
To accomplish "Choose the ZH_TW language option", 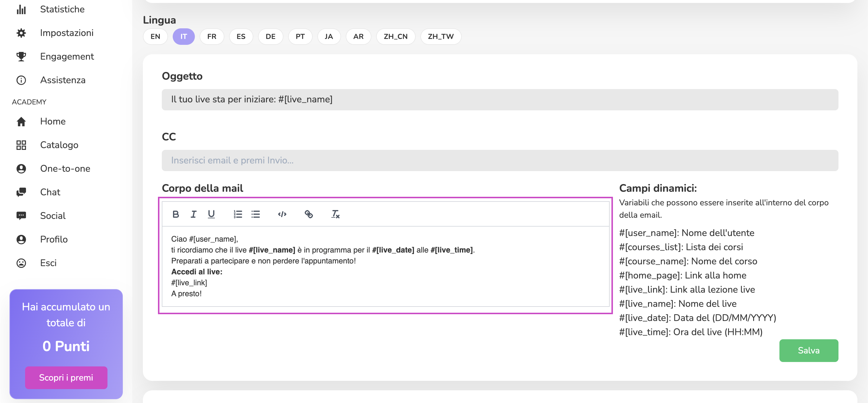I will [x=441, y=36].
